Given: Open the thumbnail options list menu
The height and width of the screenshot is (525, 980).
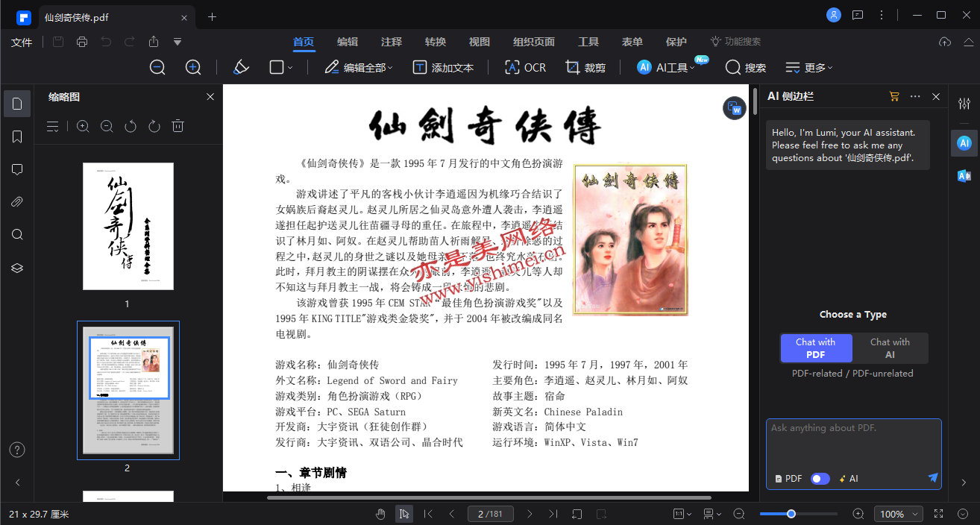Looking at the screenshot, I should coord(53,127).
